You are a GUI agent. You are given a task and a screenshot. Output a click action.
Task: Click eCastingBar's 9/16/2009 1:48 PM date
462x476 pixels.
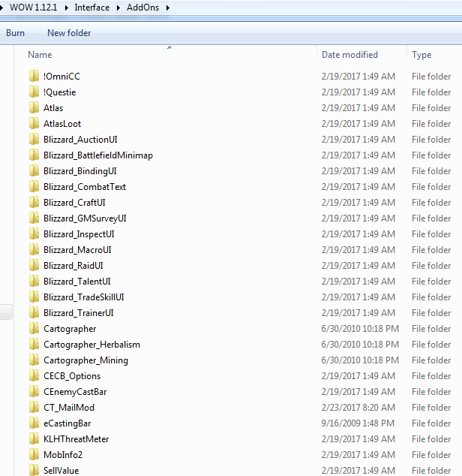point(358,423)
